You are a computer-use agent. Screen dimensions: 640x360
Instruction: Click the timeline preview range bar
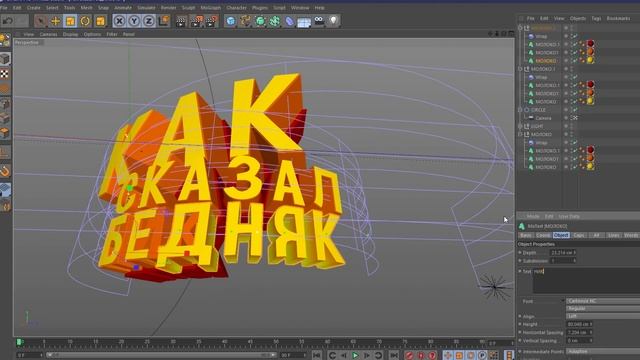coord(161,356)
